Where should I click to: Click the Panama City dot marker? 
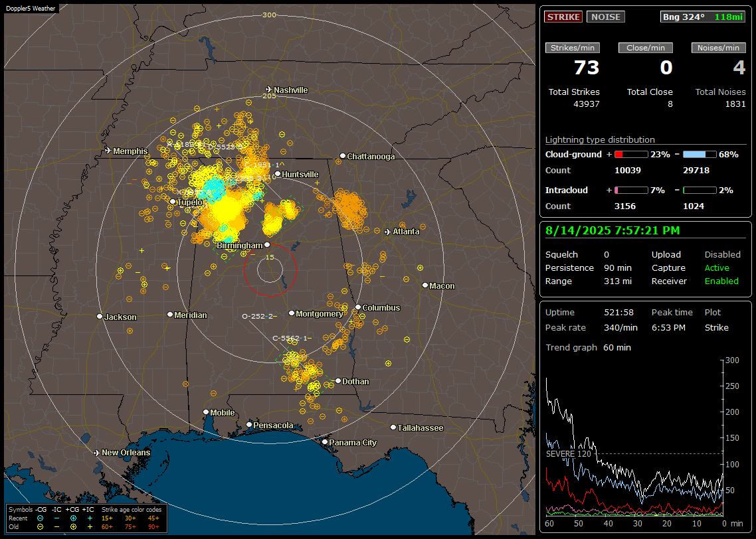click(x=325, y=441)
